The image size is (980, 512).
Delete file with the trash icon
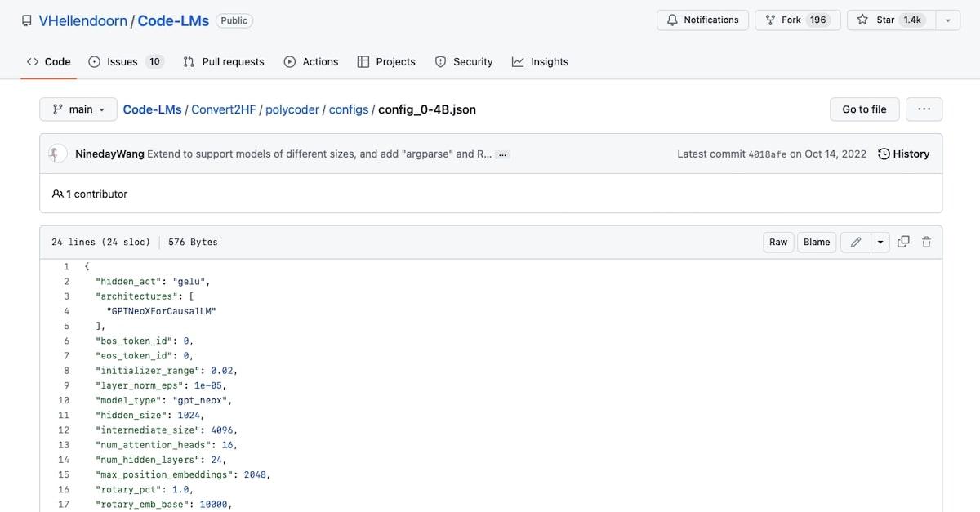point(927,242)
